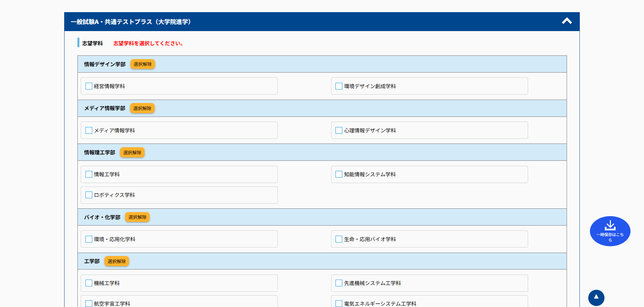Select the ロボティクス学科 checkbox
Image resolution: width=644 pixels, height=307 pixels.
click(89, 195)
